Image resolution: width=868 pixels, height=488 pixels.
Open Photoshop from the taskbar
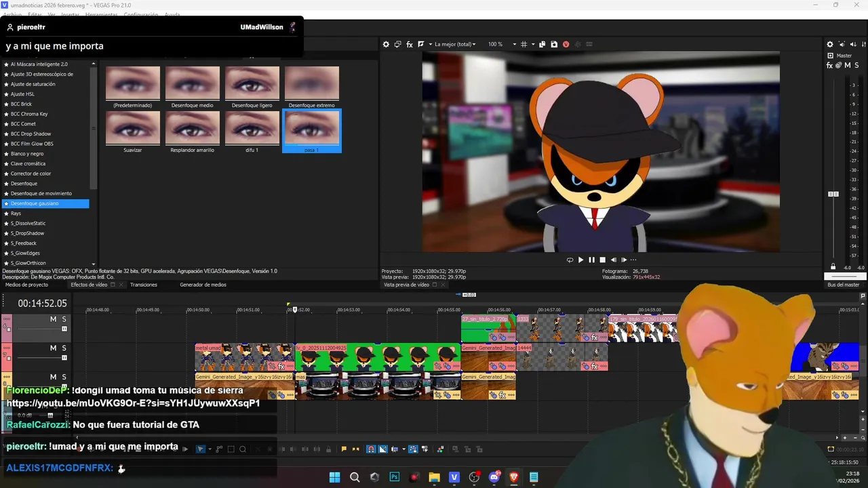click(x=395, y=477)
